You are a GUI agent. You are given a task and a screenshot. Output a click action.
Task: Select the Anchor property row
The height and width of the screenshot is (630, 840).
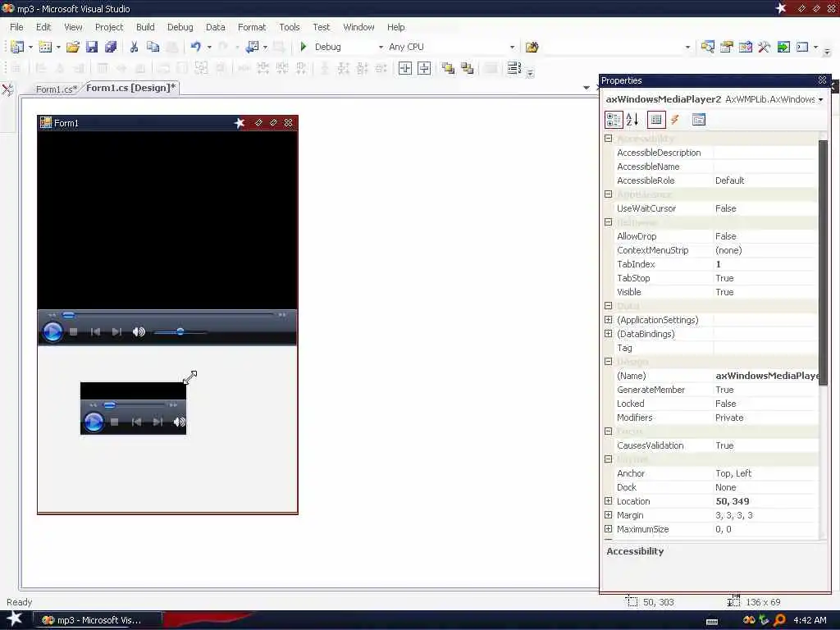(x=716, y=473)
